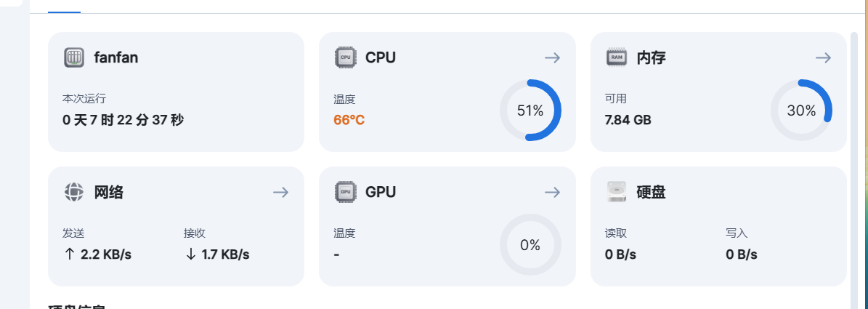Click the fanfan device NAS icon

pyautogui.click(x=73, y=57)
